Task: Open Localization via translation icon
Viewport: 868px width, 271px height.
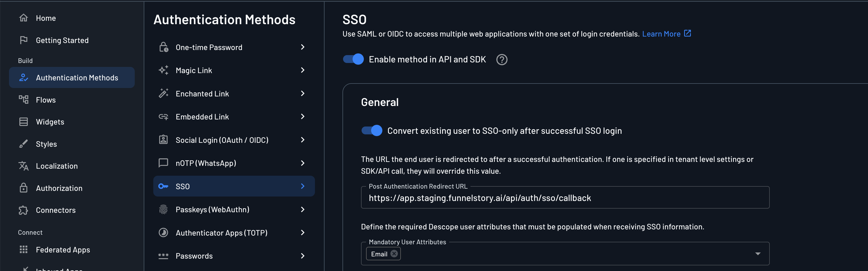Action: [24, 166]
